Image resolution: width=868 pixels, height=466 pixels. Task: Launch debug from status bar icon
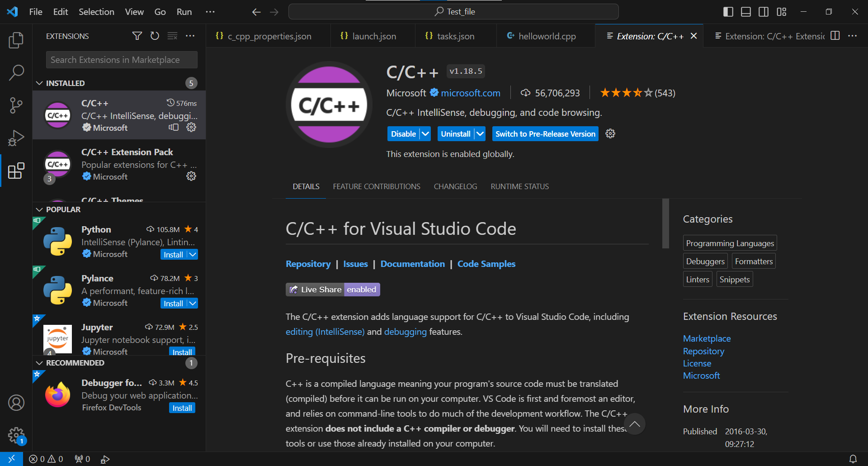tap(105, 459)
